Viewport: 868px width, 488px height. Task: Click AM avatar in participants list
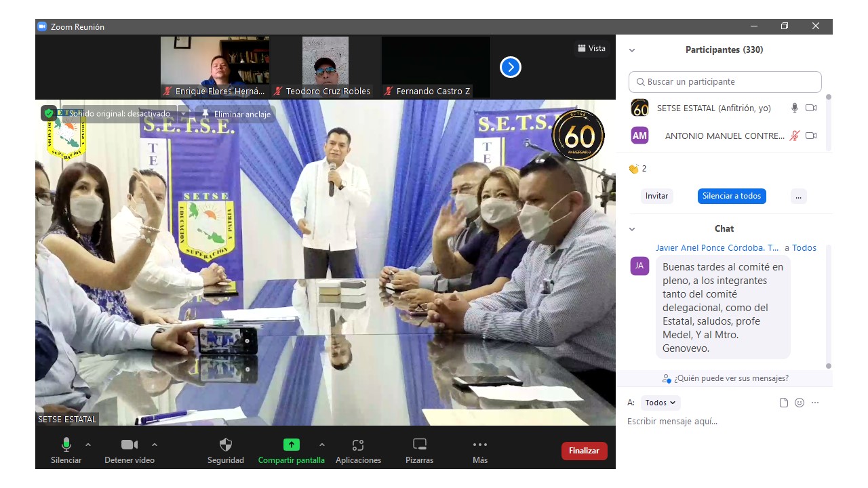click(x=639, y=136)
